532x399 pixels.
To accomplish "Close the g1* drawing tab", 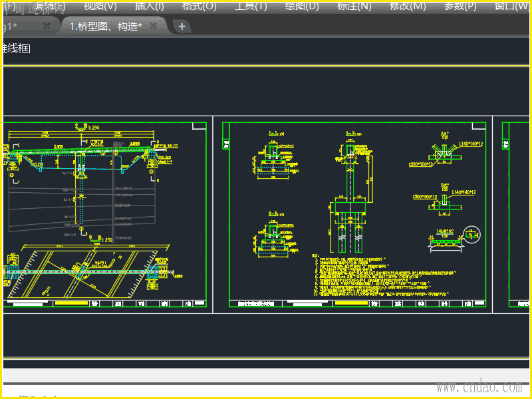I will (47, 26).
